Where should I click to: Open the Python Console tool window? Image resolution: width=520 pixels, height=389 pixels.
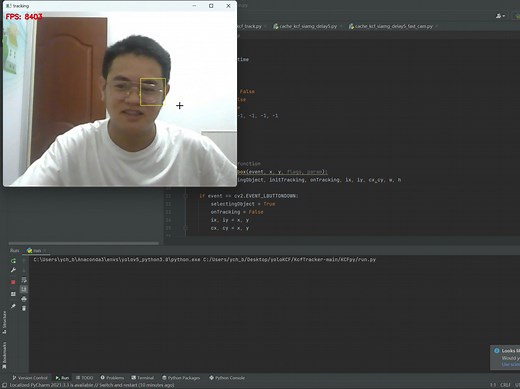pyautogui.click(x=227, y=378)
